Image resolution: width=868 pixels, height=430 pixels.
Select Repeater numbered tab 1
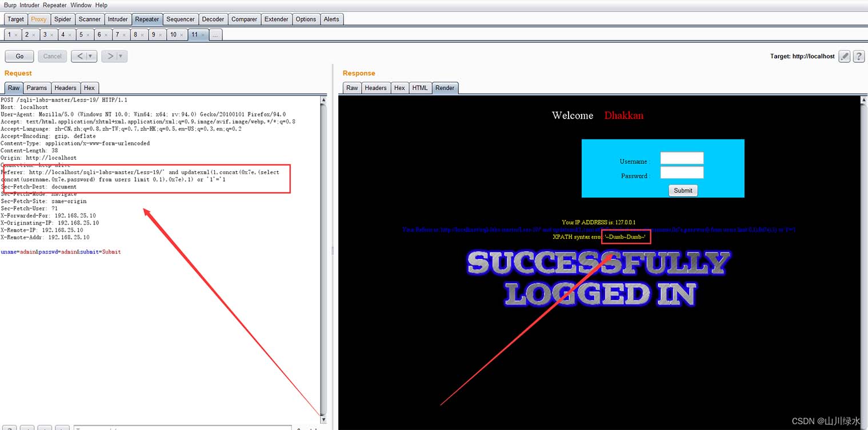point(10,35)
